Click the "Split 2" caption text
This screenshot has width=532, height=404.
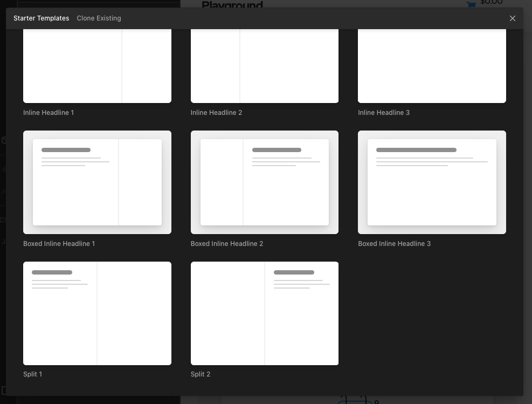pos(200,374)
